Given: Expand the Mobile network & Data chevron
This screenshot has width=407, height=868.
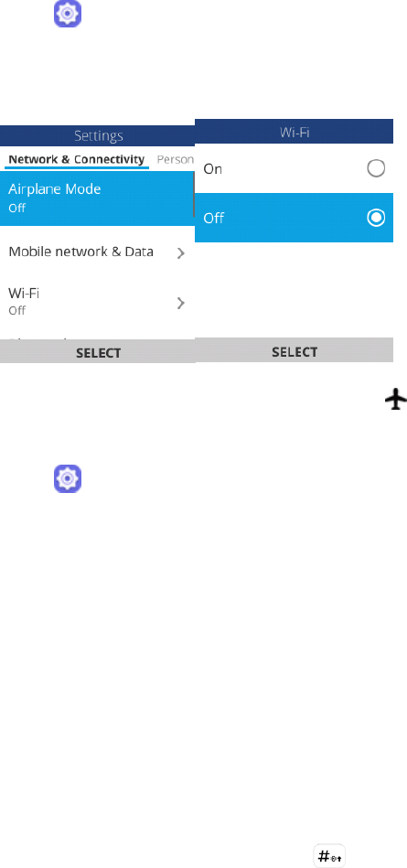Looking at the screenshot, I should click(x=180, y=253).
